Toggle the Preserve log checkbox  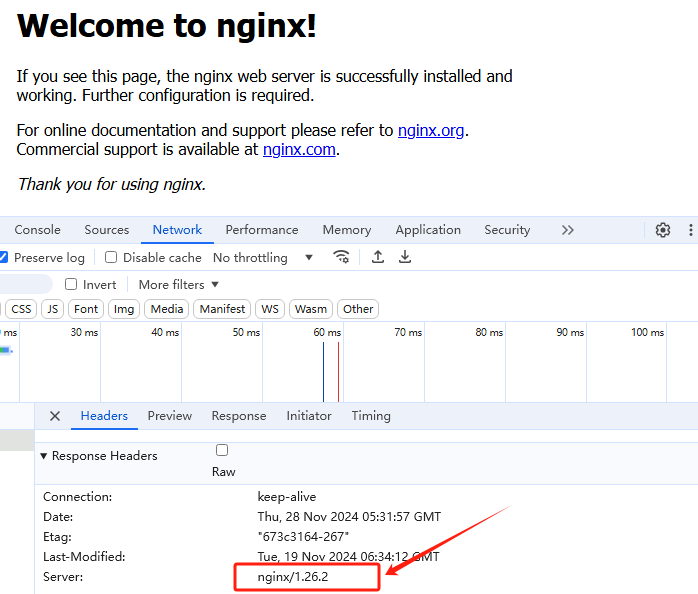click(3, 257)
